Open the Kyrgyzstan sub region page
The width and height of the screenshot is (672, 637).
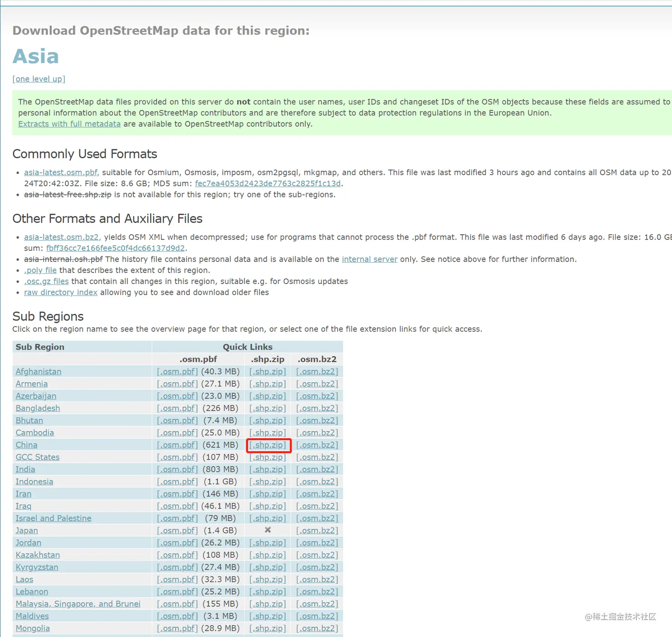click(37, 567)
